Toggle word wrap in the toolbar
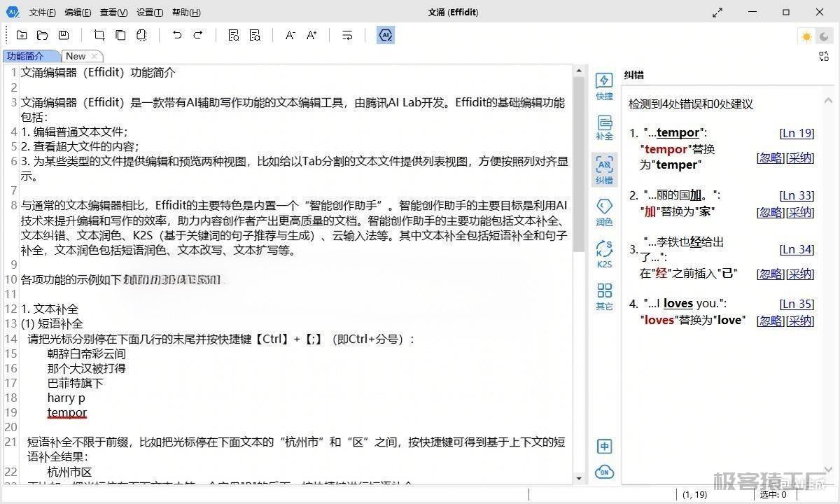 click(x=347, y=35)
